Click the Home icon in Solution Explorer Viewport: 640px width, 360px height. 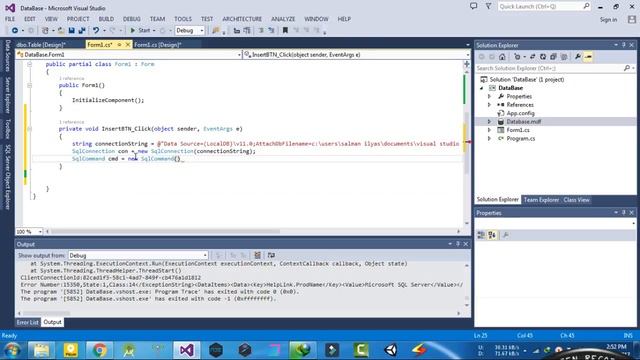tap(502, 57)
